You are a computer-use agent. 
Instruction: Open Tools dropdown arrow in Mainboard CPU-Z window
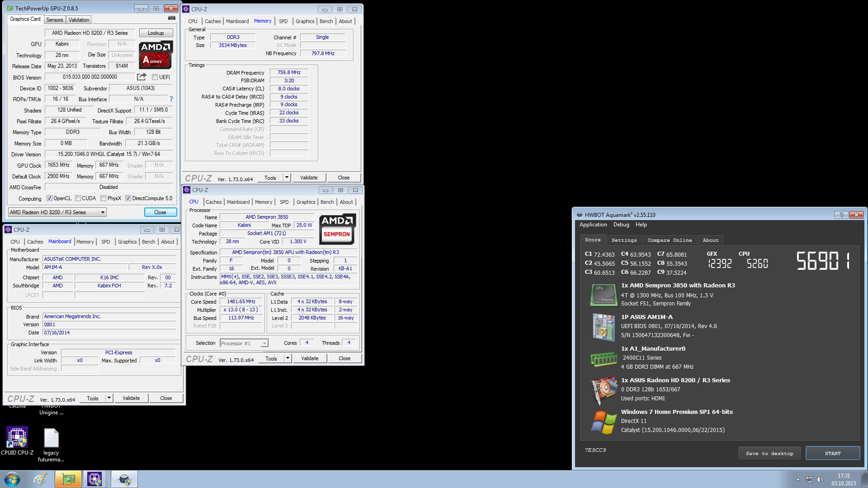[109, 398]
